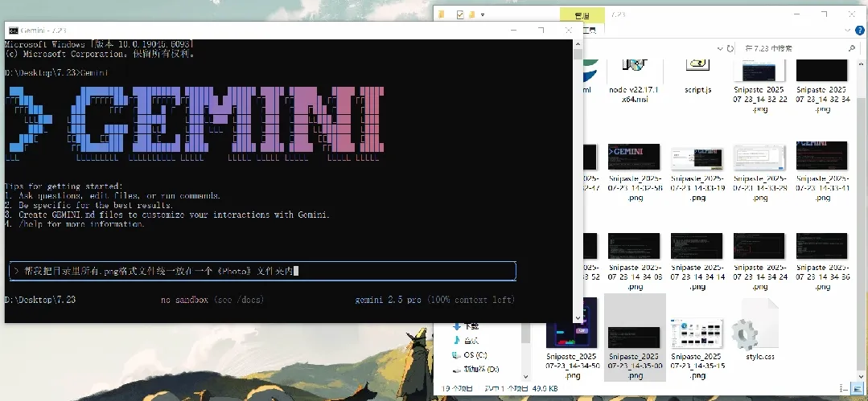868x401 pixels.
Task: Click the '19 个项目' status bar text
Action: pos(457,389)
